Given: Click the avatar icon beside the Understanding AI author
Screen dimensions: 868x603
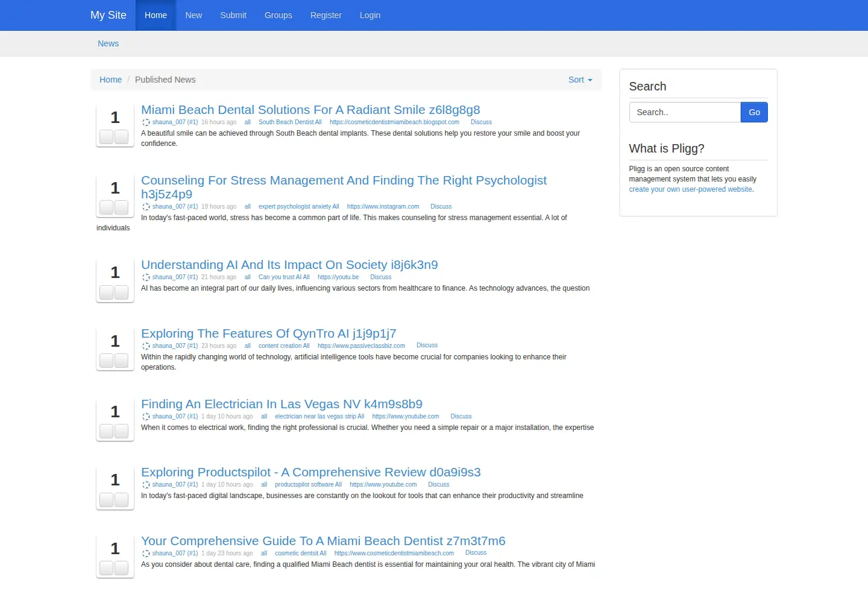Looking at the screenshot, I should pyautogui.click(x=146, y=277).
